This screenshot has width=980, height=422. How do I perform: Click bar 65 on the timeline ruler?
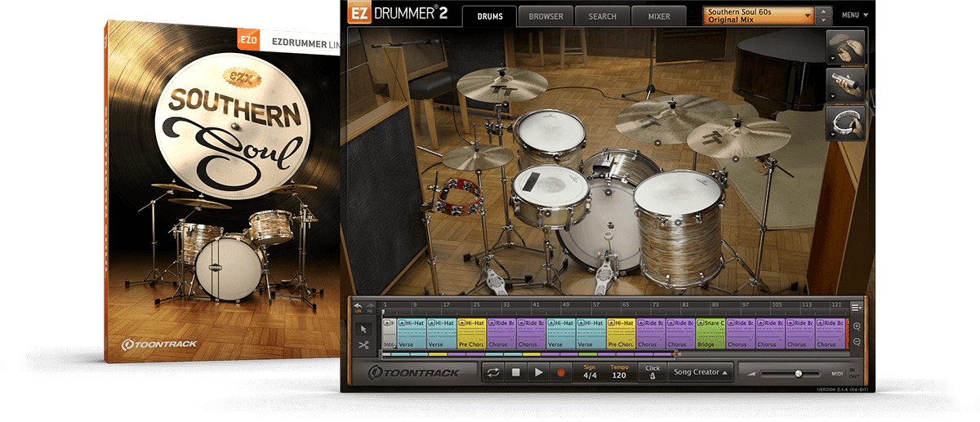point(625,305)
